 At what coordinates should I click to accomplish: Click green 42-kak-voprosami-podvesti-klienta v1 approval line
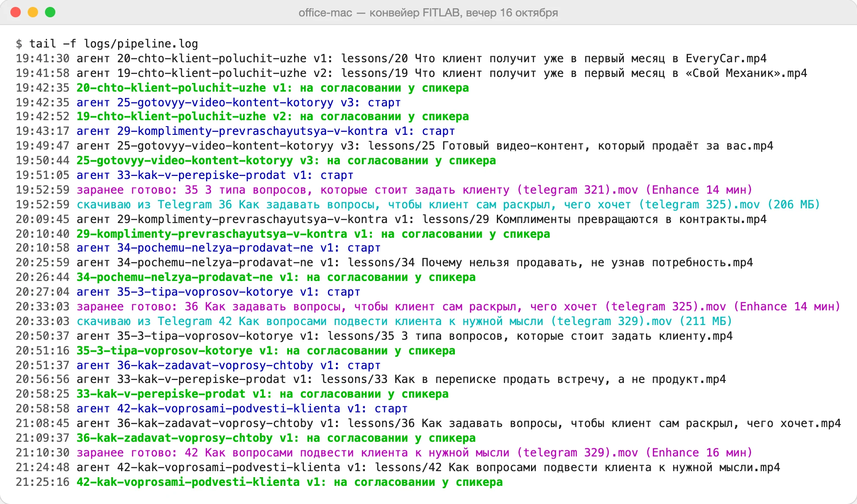(259, 482)
